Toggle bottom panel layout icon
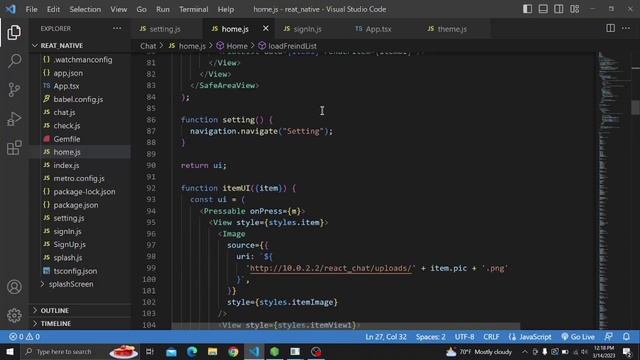 (543, 9)
